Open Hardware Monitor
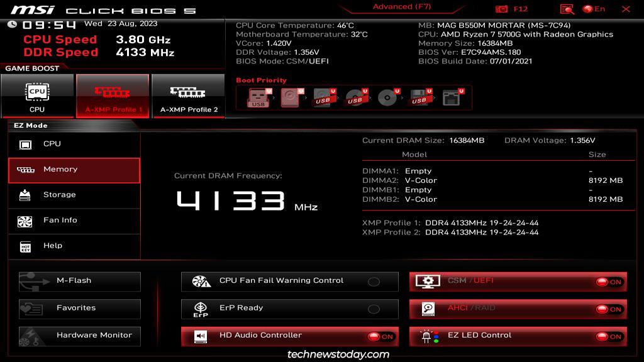This screenshot has width=644, height=362. coord(80,337)
